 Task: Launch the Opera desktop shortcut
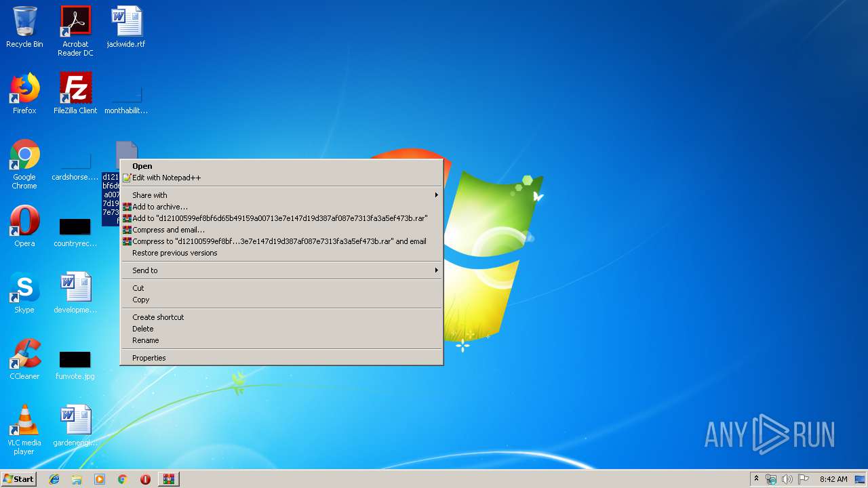coord(24,226)
